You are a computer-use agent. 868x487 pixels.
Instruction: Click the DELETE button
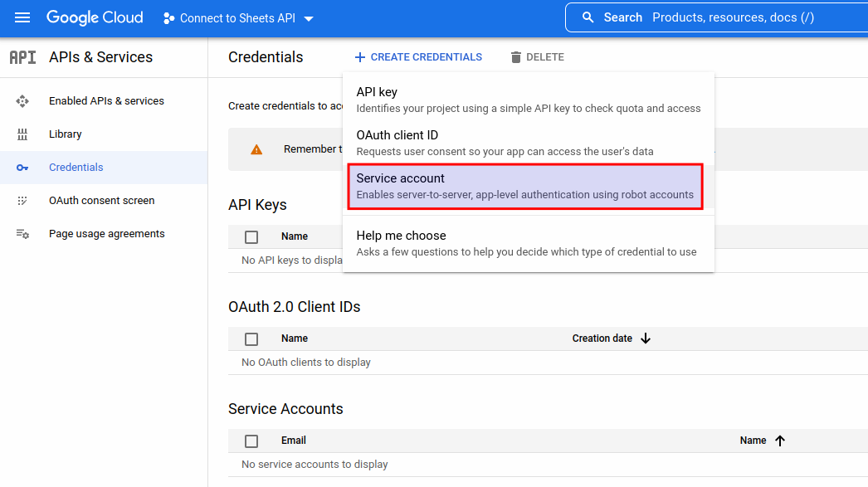537,56
